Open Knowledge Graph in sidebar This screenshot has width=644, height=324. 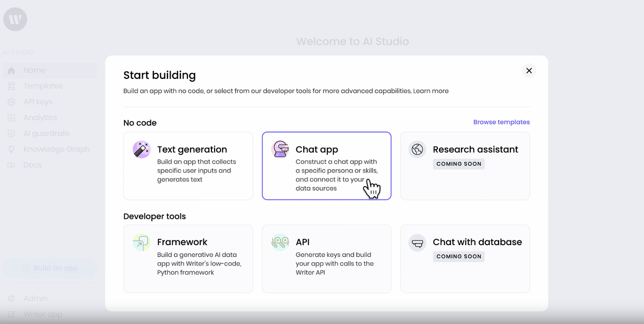point(56,149)
